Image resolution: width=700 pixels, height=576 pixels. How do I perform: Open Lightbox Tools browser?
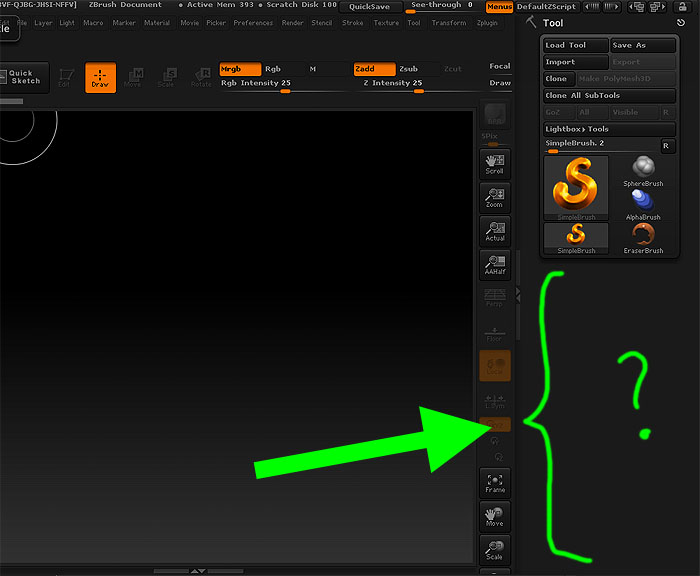[609, 129]
